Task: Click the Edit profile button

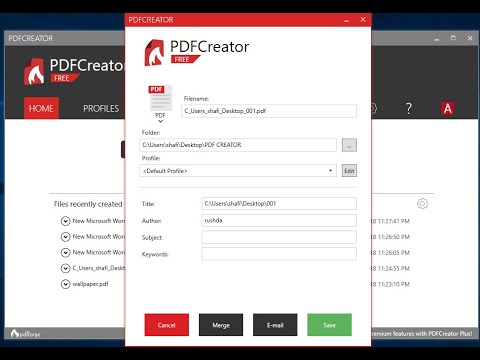Action: pos(349,171)
